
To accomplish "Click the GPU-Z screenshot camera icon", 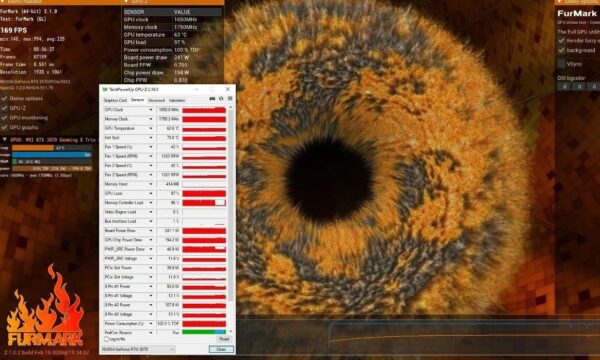I will [x=212, y=99].
